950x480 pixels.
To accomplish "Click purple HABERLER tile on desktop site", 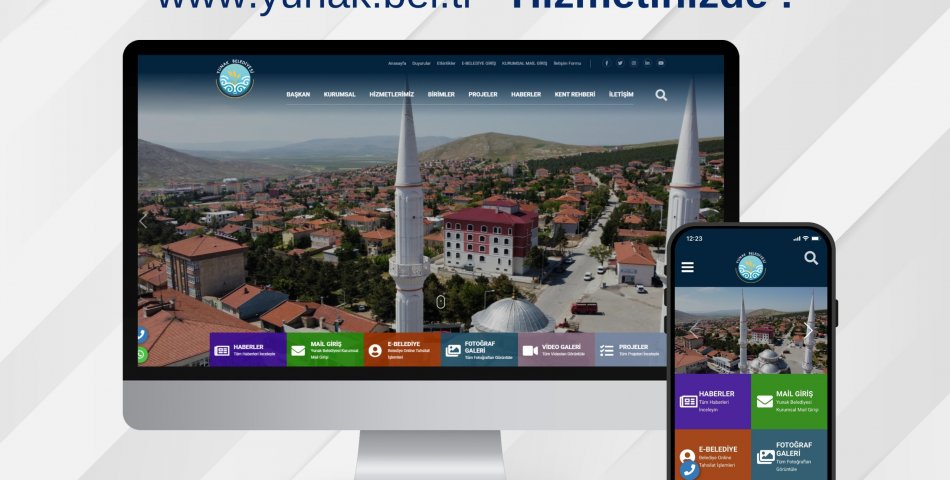I will [x=248, y=350].
